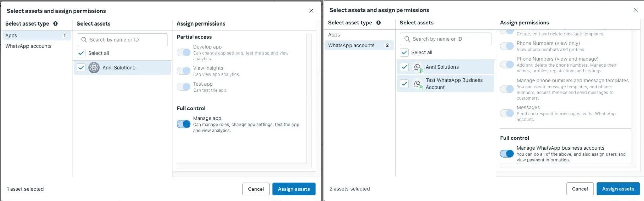
Task: Click the Anni Solutions app gear icon
Action: (x=94, y=68)
